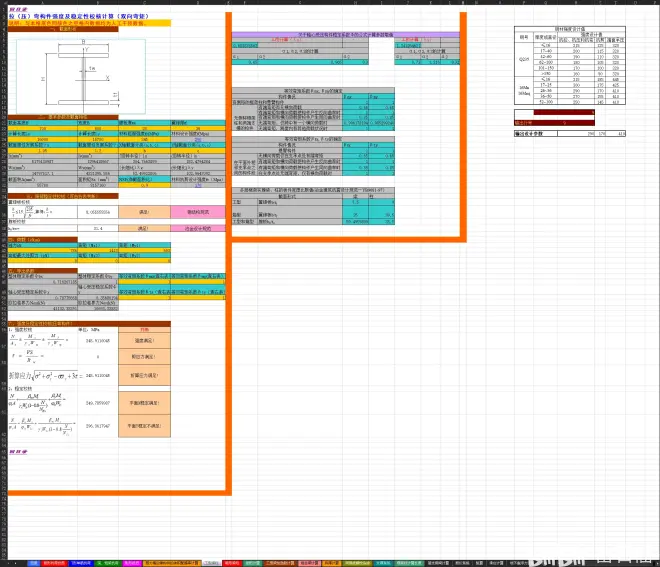
Task: Click the 钢材强度设计值 table header
Action: click(571, 31)
